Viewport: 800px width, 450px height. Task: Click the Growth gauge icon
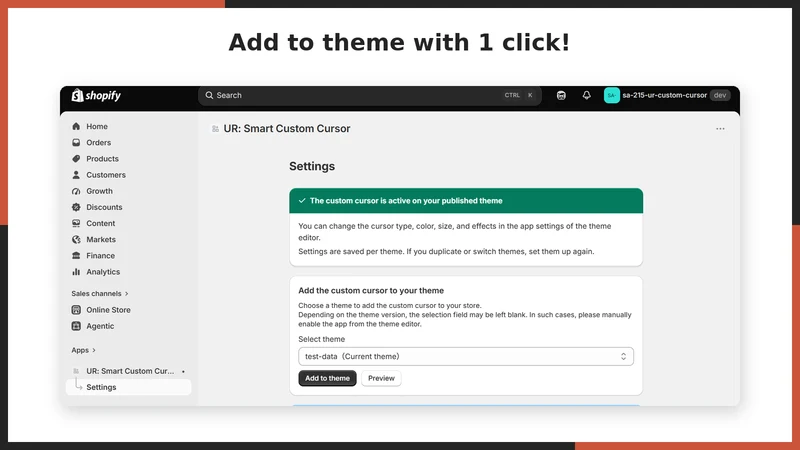pyautogui.click(x=76, y=191)
